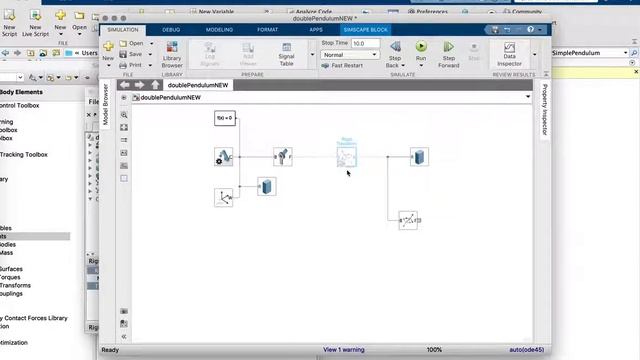Click the Step Back button

[395, 54]
